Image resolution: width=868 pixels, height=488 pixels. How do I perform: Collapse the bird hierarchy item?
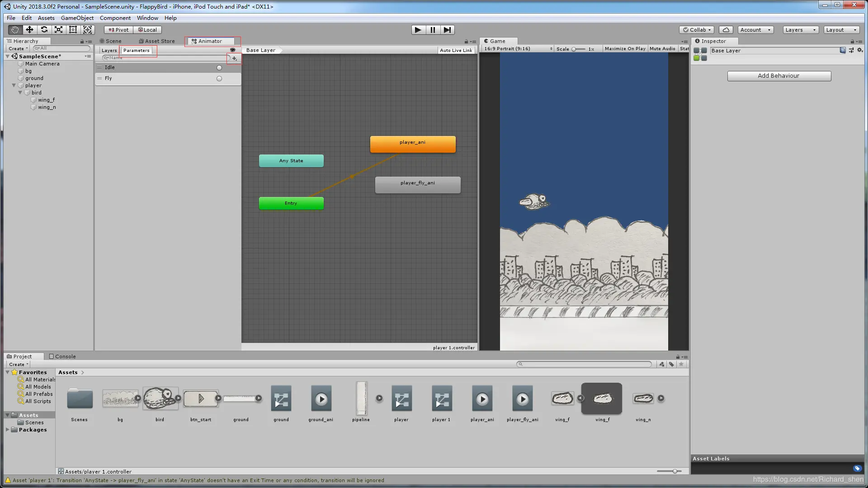point(20,93)
